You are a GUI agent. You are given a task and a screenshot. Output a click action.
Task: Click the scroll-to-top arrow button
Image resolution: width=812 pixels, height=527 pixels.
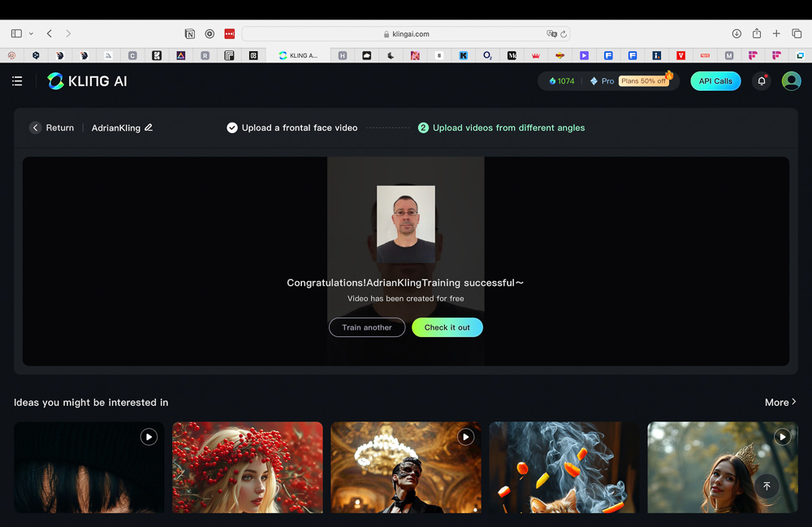[x=767, y=486]
